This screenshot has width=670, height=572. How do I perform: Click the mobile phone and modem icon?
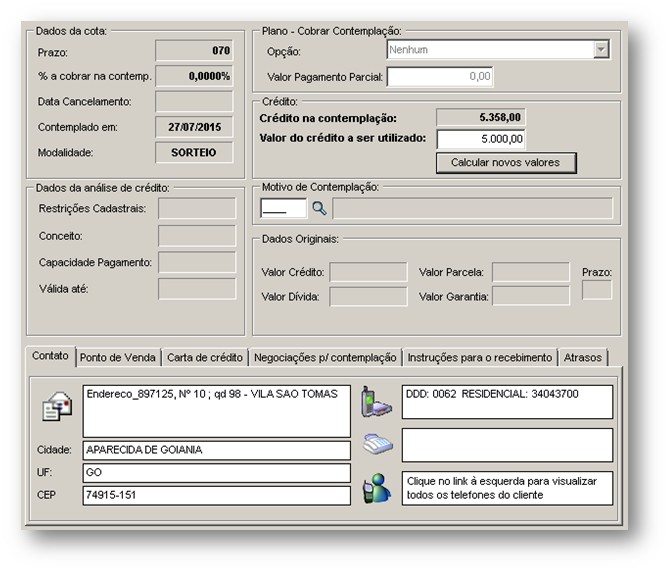[x=376, y=402]
